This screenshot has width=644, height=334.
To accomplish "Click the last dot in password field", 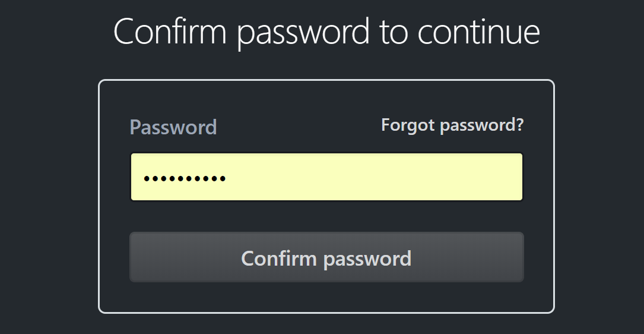I will pos(222,178).
